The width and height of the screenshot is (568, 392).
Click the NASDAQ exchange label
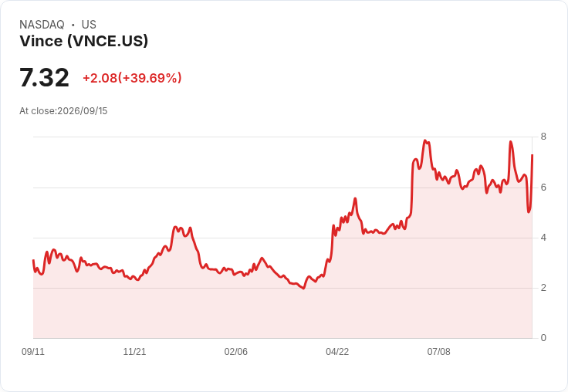pyautogui.click(x=42, y=25)
